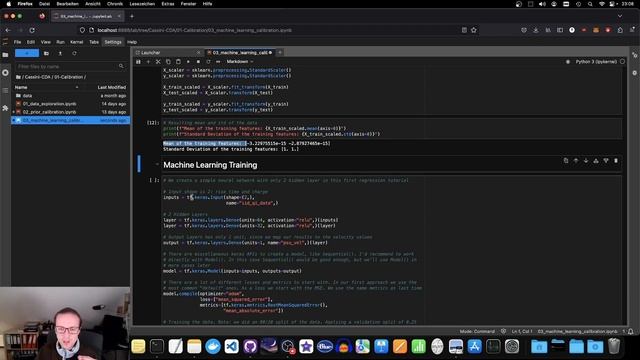The width and height of the screenshot is (640, 360).
Task: Paste cell from clipboard in the notebook toolbar
Action: point(178,62)
